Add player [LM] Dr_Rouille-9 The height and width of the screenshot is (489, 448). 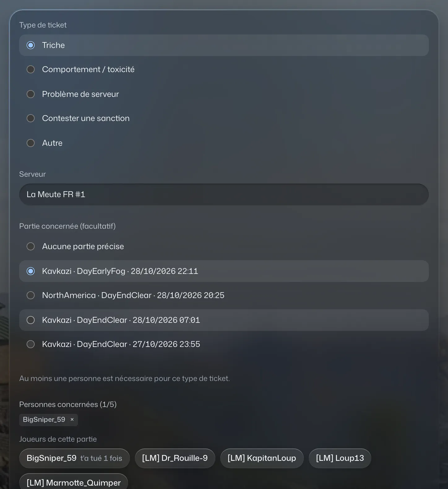click(x=175, y=458)
